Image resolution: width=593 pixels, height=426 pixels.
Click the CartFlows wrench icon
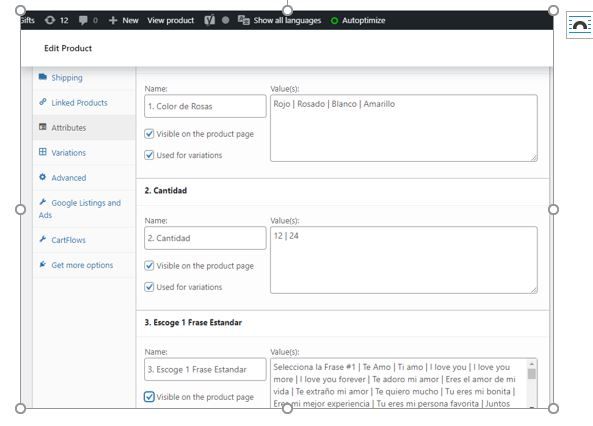click(x=43, y=239)
